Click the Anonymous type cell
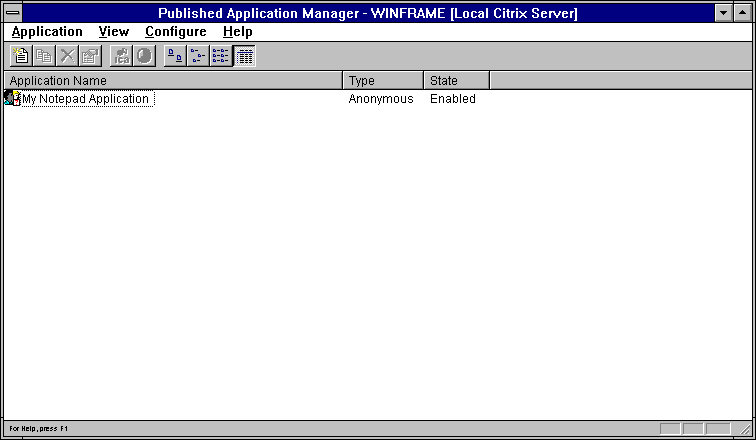This screenshot has height=440, width=756. 381,99
